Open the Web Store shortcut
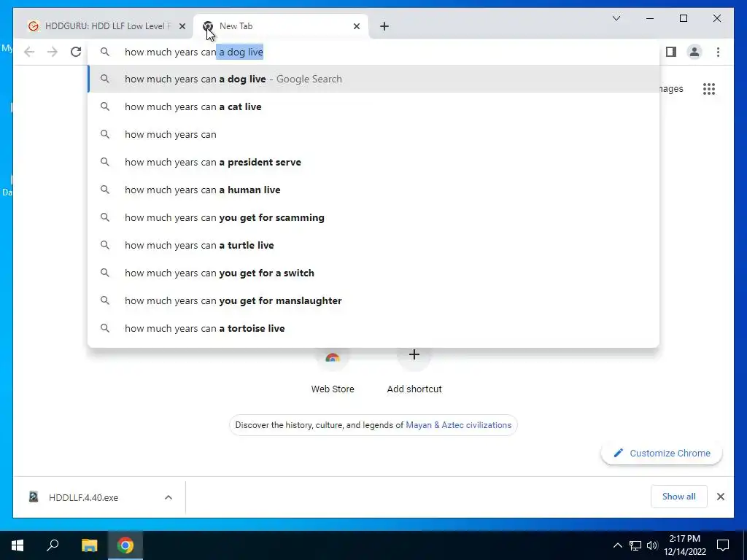 click(333, 371)
